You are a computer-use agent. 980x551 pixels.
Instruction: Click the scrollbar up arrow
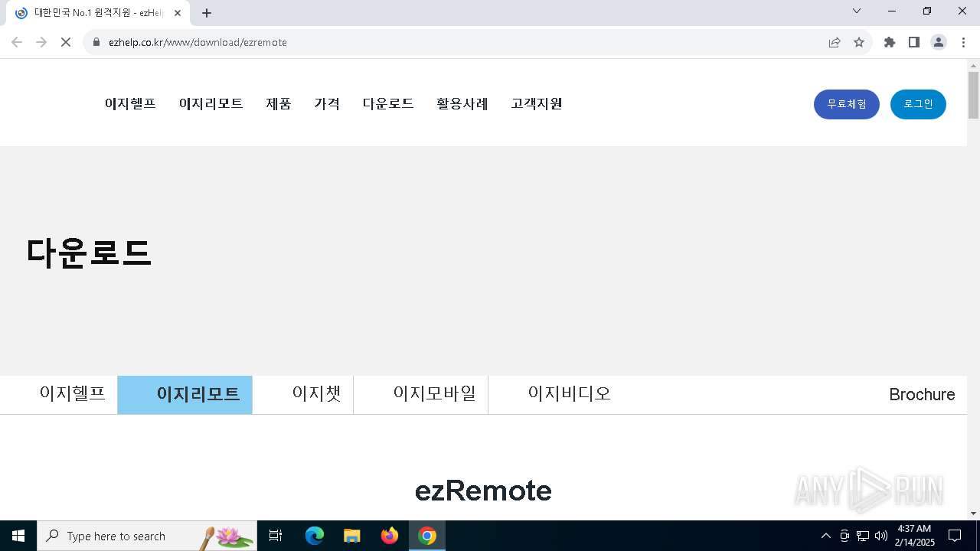click(x=973, y=65)
